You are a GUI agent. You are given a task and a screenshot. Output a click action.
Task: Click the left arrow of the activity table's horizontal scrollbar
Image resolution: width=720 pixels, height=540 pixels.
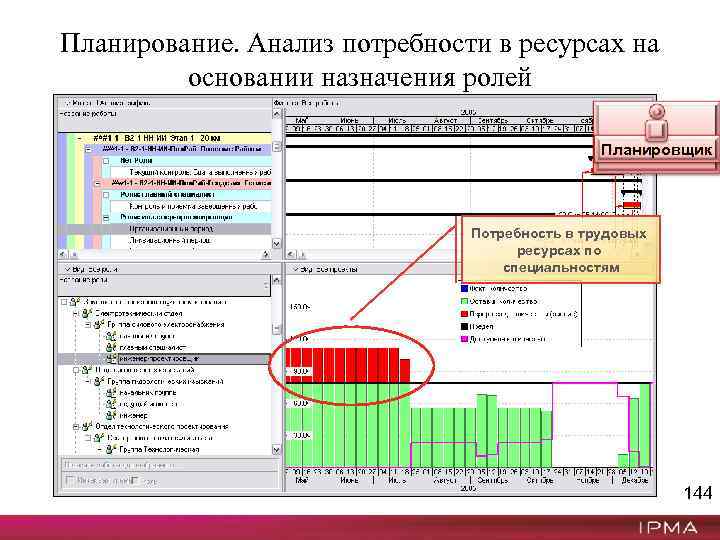click(x=63, y=254)
